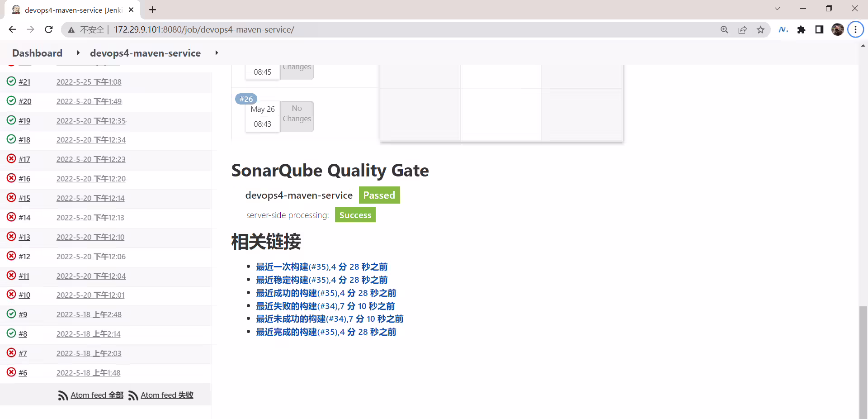Open the 最近一次构建(#35) link

322,267
